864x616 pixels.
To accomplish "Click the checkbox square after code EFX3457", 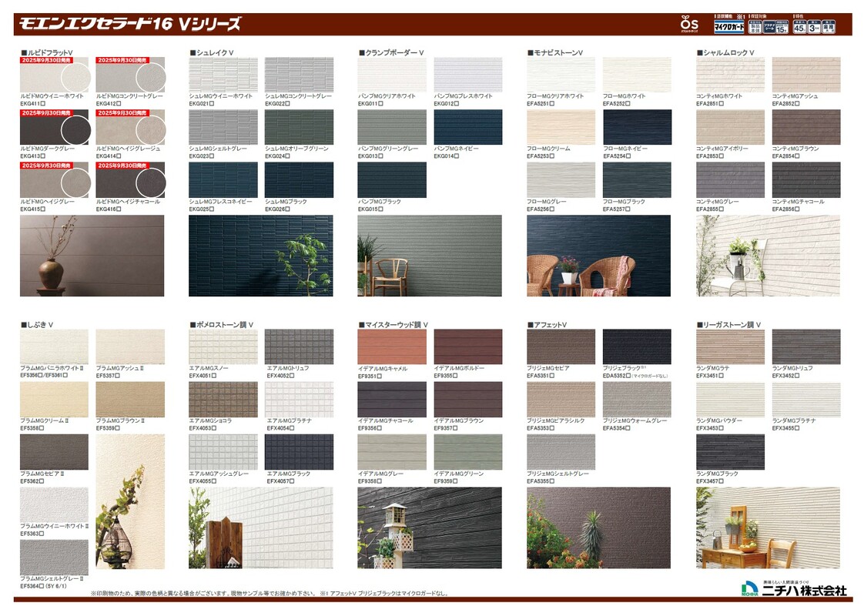I will [722, 481].
